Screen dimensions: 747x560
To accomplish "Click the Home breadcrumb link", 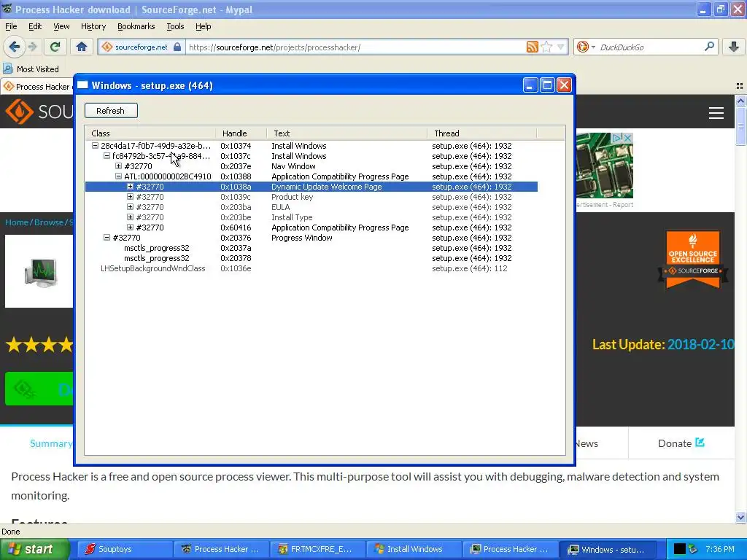I will tap(17, 222).
